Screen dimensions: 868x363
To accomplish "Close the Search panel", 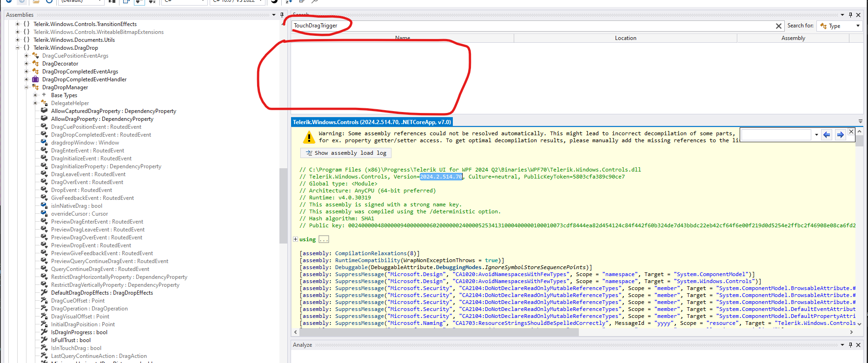I will (858, 15).
